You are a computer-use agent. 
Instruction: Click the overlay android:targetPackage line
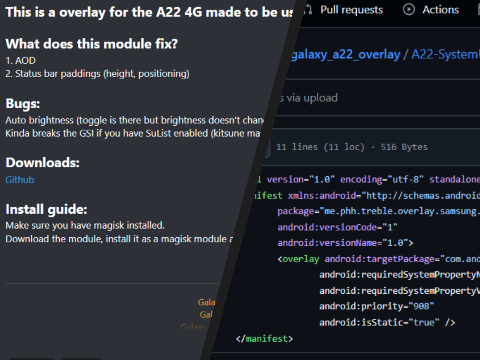[x=378, y=259]
